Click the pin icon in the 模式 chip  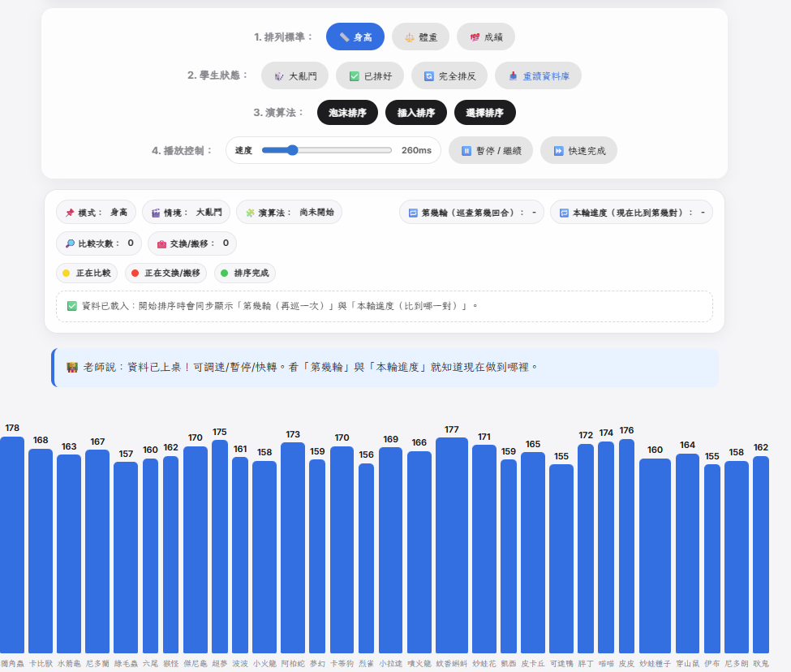click(70, 213)
